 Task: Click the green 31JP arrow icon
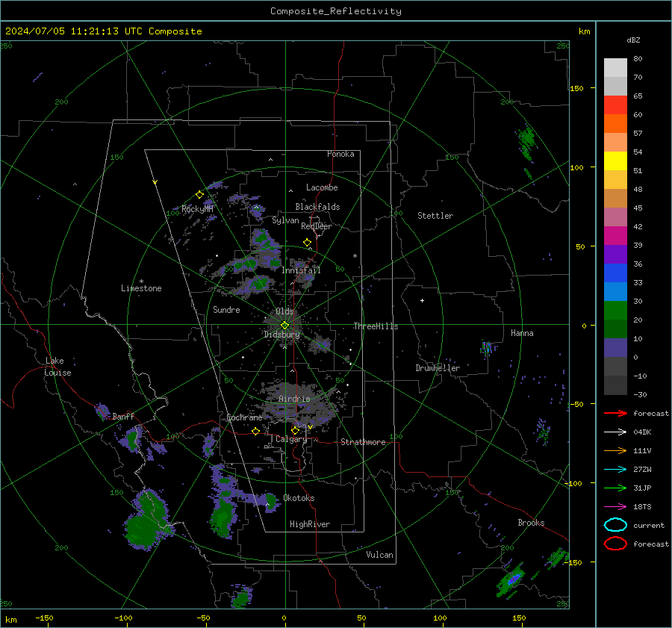pyautogui.click(x=615, y=488)
